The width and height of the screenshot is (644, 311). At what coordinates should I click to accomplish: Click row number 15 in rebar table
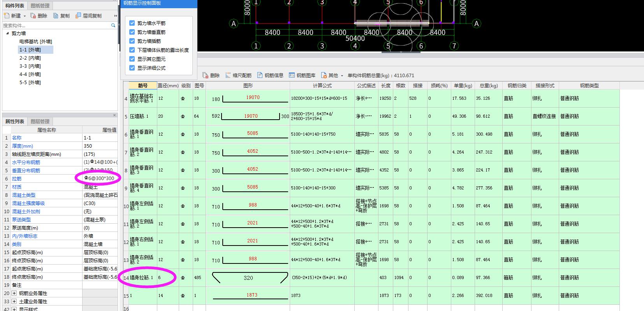tap(126, 296)
